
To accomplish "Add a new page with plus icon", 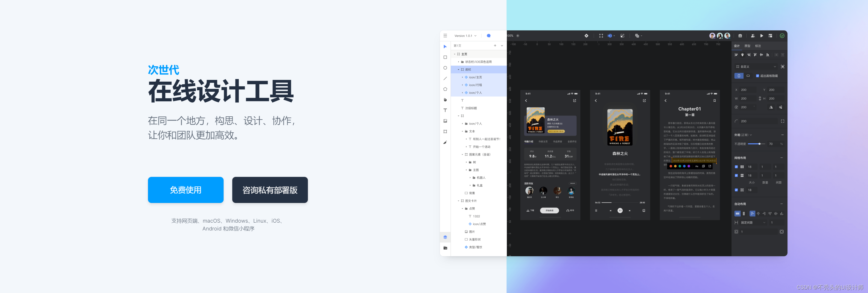I will 495,45.
